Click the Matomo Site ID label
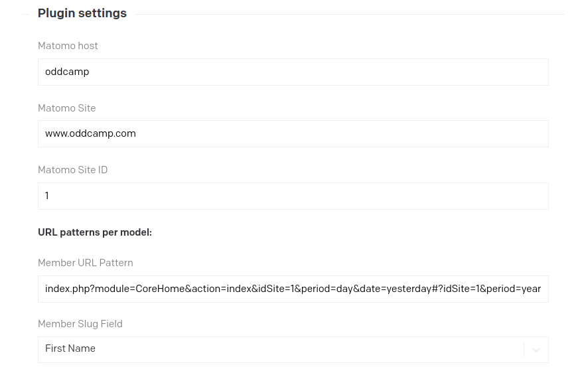 73,170
